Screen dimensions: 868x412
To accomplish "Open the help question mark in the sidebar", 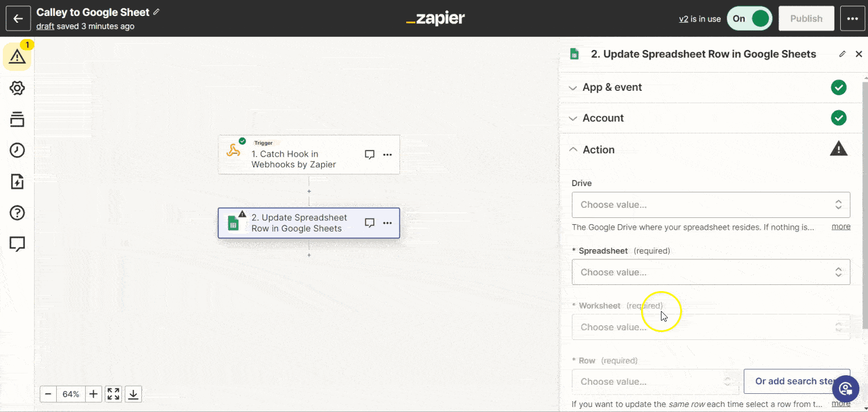I will point(17,213).
